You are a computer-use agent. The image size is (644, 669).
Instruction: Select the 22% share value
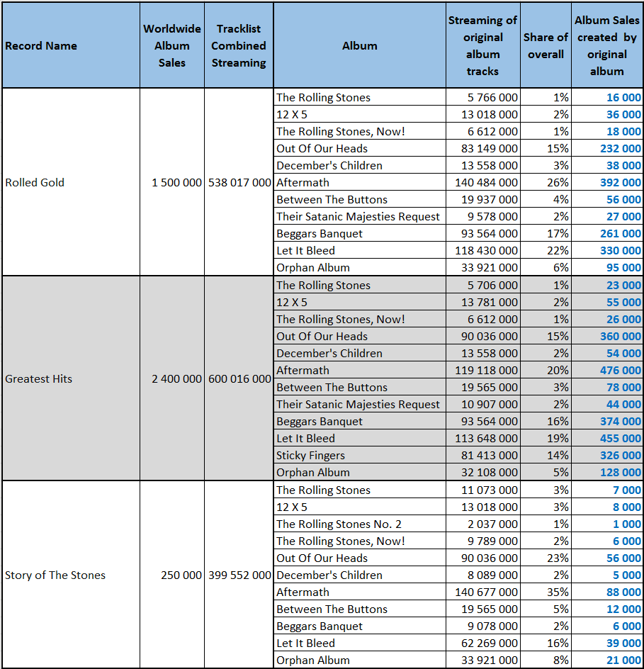558,250
